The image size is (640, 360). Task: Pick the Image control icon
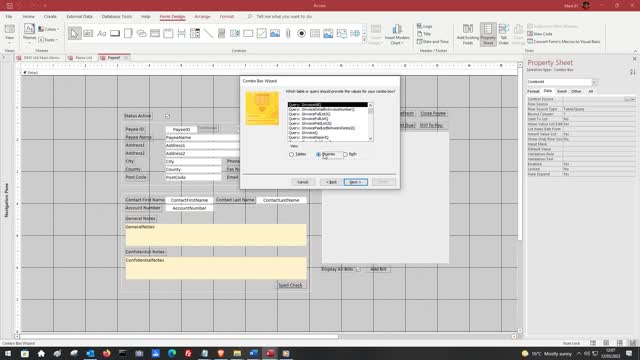(342, 33)
